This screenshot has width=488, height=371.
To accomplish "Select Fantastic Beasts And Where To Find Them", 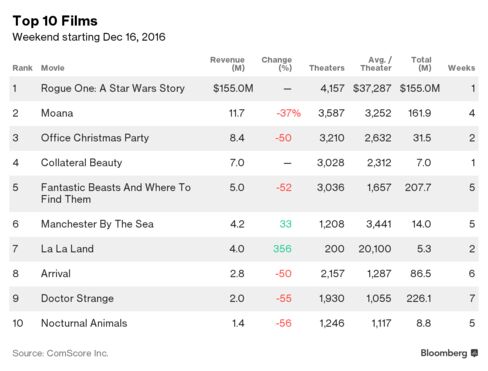I will click(116, 193).
